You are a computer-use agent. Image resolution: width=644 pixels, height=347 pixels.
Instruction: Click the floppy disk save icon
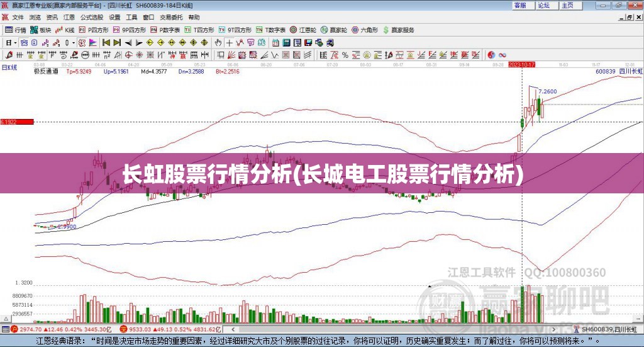[x=308, y=43]
